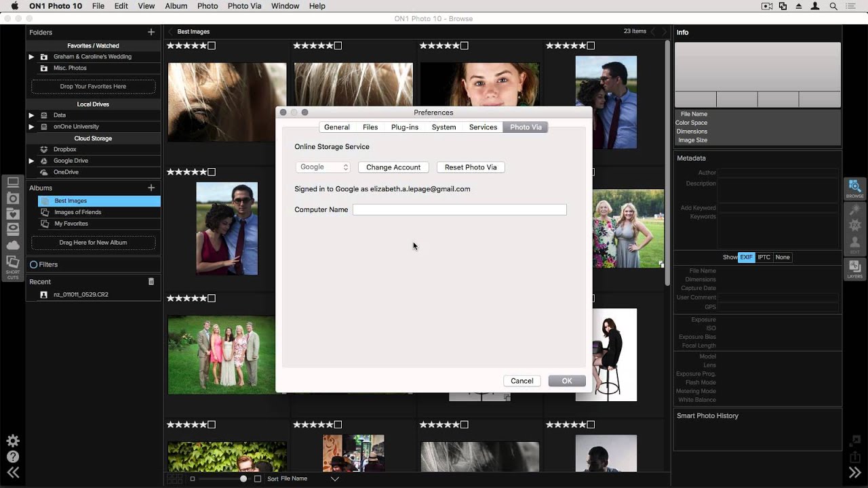Click the screen recording camera menu icon
The image size is (868, 488).
[x=767, y=6]
